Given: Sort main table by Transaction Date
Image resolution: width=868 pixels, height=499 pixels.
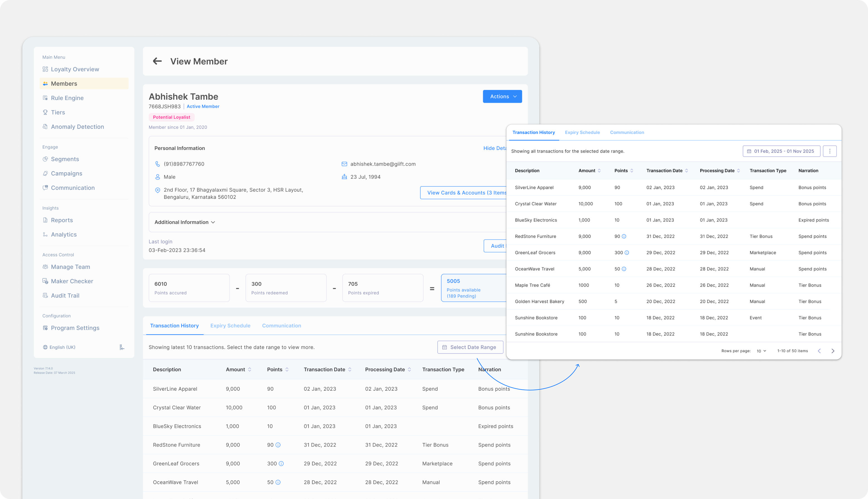Looking at the screenshot, I should pyautogui.click(x=350, y=369).
